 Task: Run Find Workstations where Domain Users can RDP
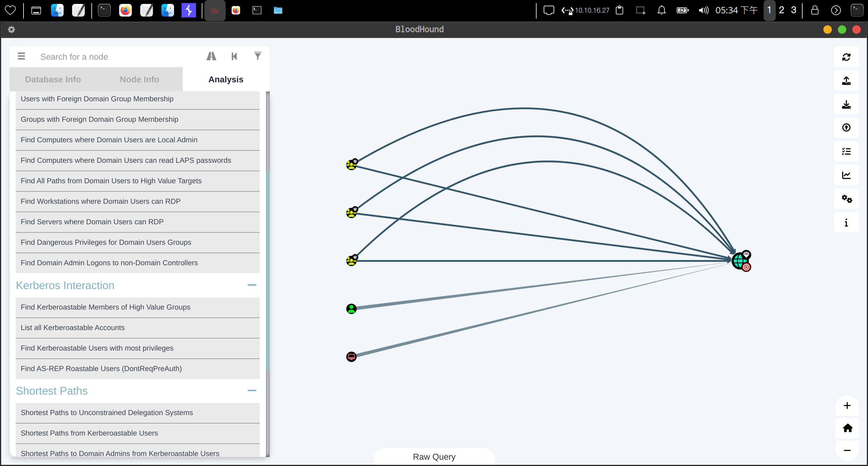[138, 201]
